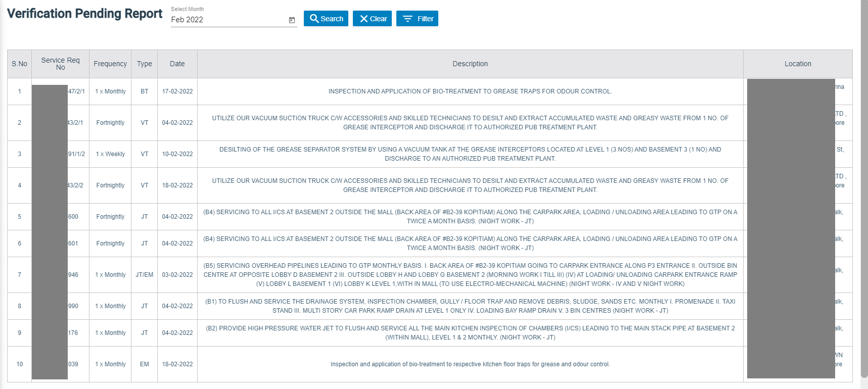868x389 pixels.
Task: Select row 10 kitchen floor traps description
Action: 470,364
